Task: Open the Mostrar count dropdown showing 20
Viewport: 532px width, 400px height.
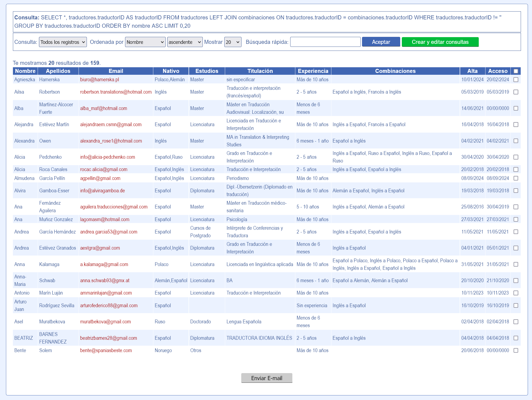Action: (x=233, y=42)
